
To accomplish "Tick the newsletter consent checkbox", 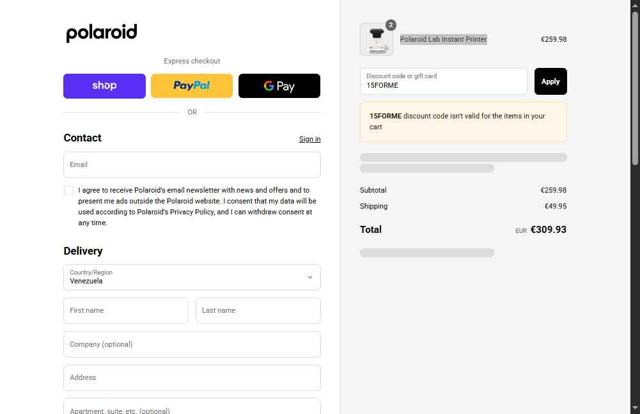I will coord(69,190).
